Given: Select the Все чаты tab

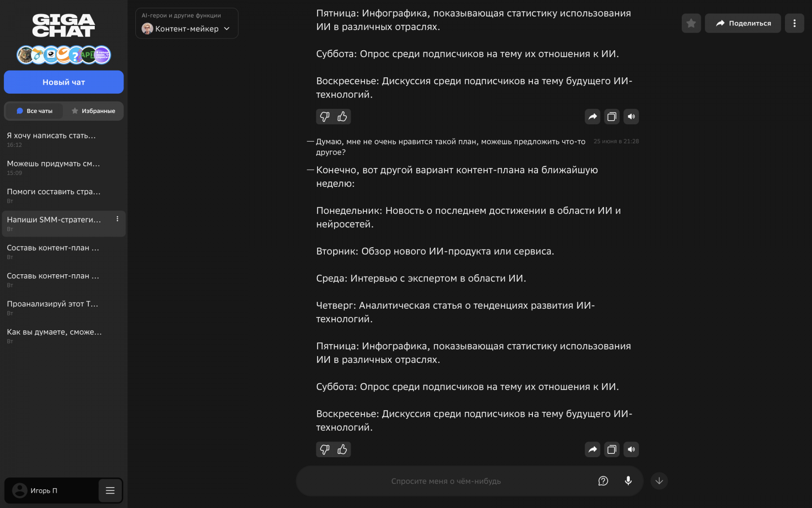Looking at the screenshot, I should (x=34, y=111).
